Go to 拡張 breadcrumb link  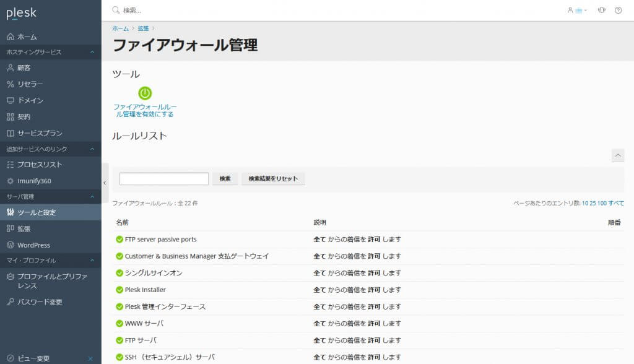[x=143, y=28]
